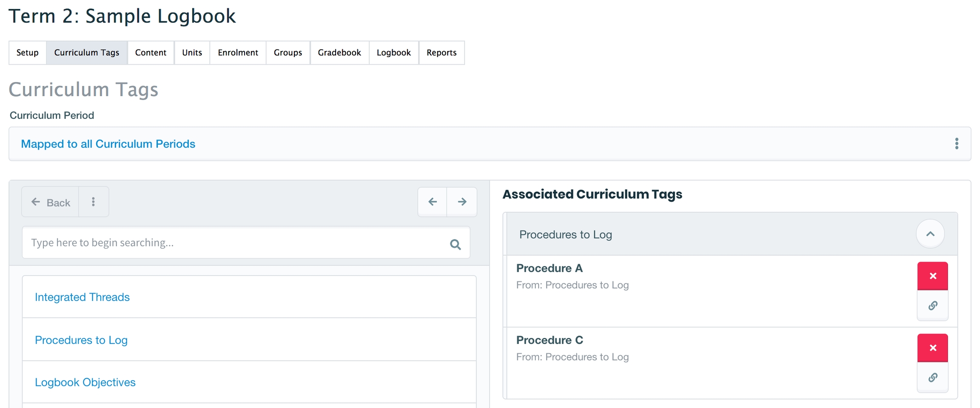Open options menu beside Back button
Screen dimensions: 980x408
[x=93, y=202]
